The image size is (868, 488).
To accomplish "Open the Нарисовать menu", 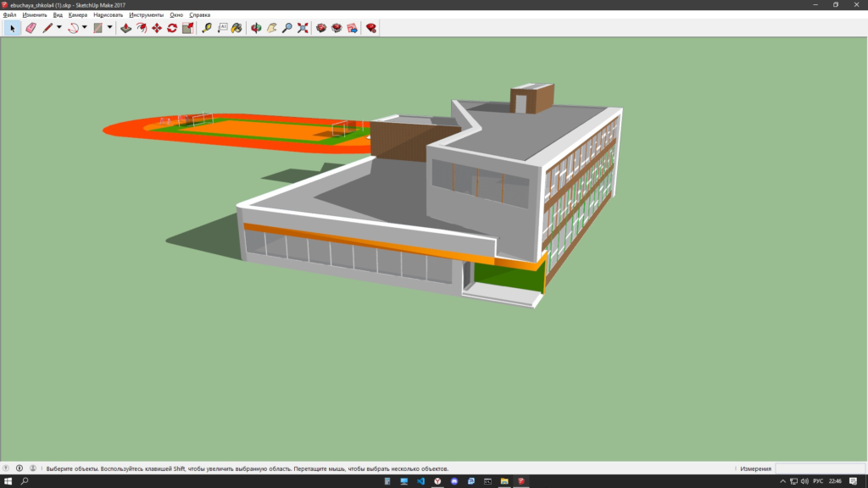I will tap(108, 15).
